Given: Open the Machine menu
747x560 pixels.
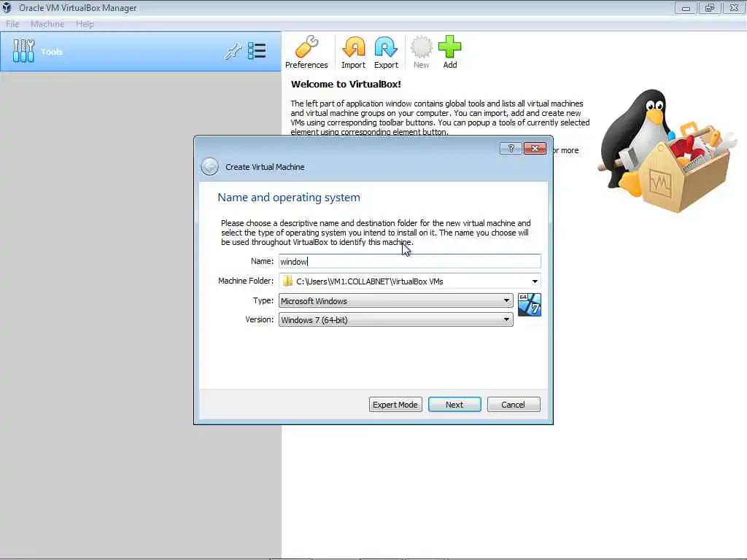Looking at the screenshot, I should pos(47,24).
